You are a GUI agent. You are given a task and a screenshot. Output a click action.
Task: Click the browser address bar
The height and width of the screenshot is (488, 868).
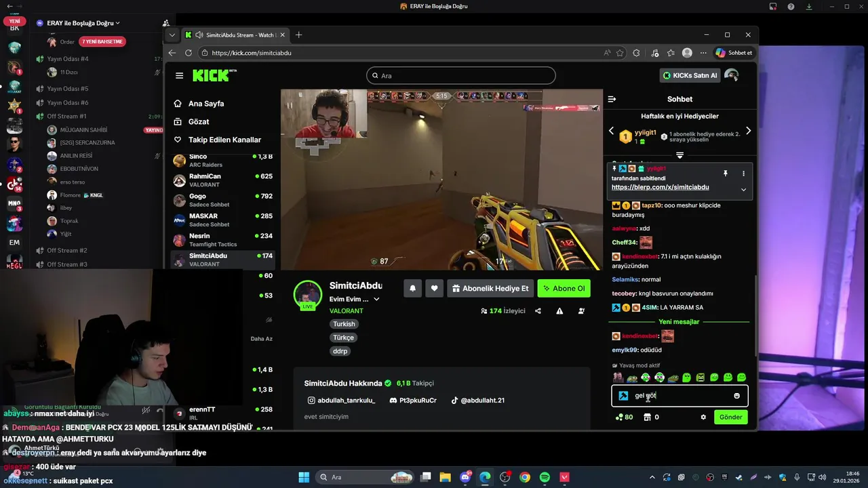(x=400, y=53)
